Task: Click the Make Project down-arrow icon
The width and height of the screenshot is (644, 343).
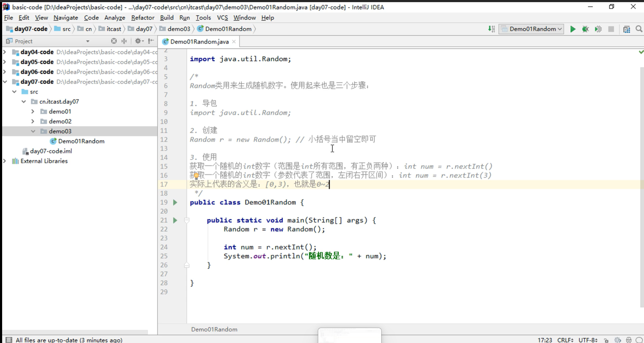Action: tap(491, 29)
